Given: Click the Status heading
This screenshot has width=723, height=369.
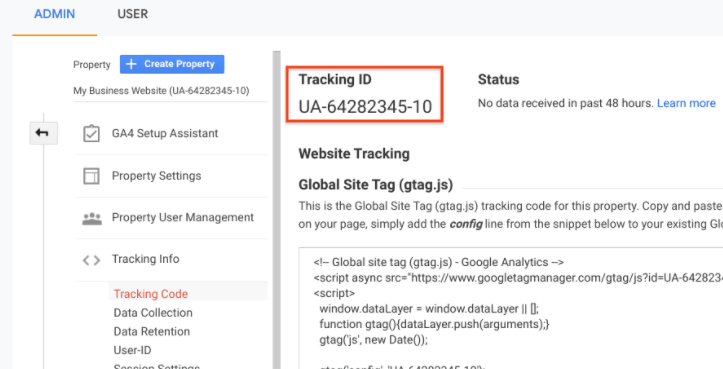Looking at the screenshot, I should (498, 79).
